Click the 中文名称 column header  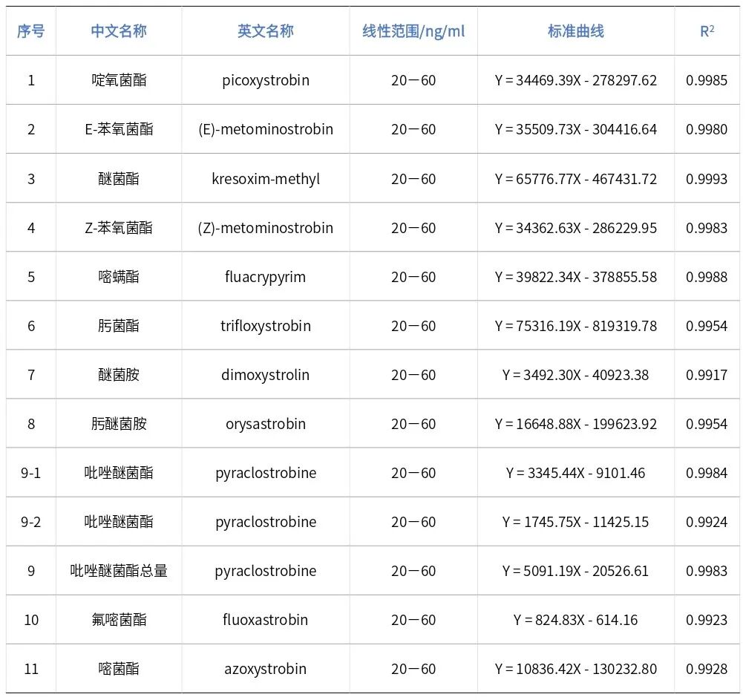[119, 31]
